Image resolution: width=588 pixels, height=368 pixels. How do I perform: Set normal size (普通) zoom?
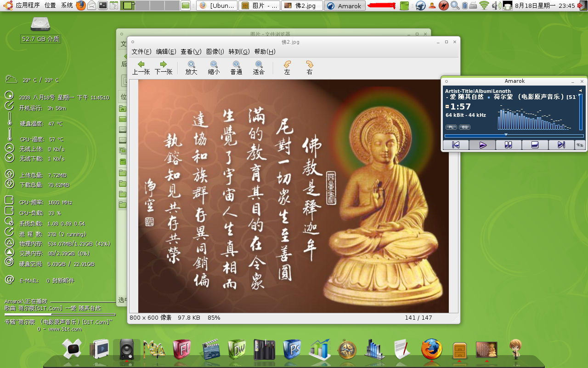tap(236, 68)
